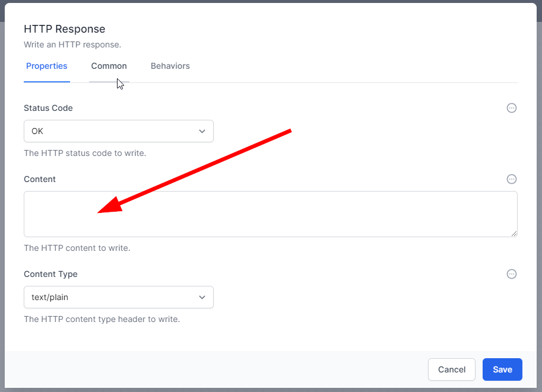Select the Properties tab
This screenshot has height=392, width=542.
point(47,66)
